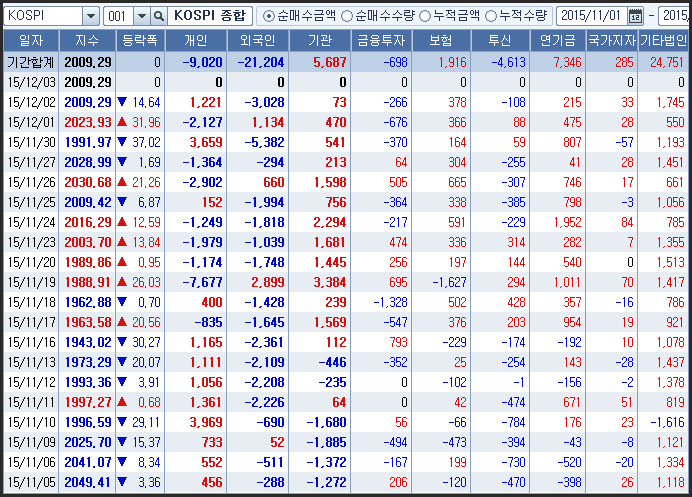This screenshot has height=497, width=692.
Task: Click the 투신 column header
Action: pos(500,41)
